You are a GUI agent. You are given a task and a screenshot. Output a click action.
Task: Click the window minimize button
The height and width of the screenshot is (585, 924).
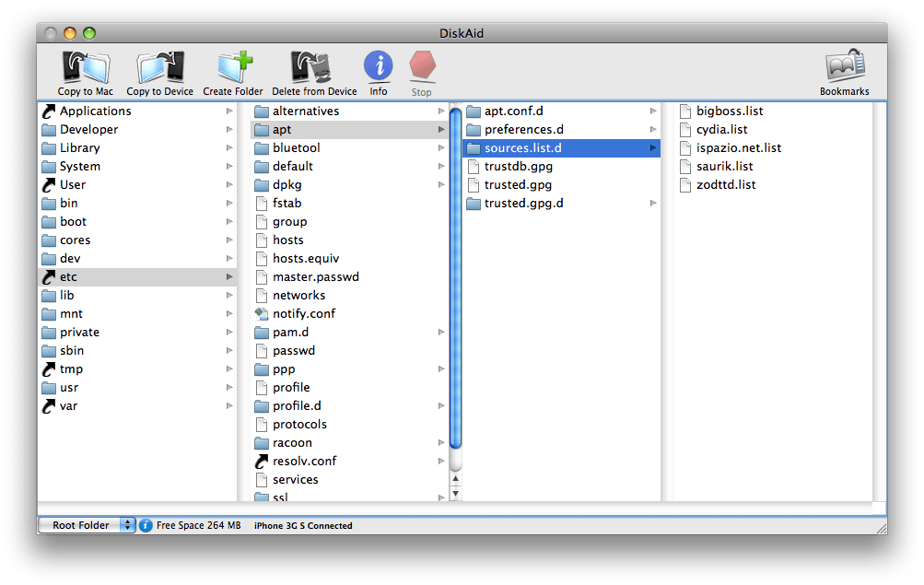[70, 33]
